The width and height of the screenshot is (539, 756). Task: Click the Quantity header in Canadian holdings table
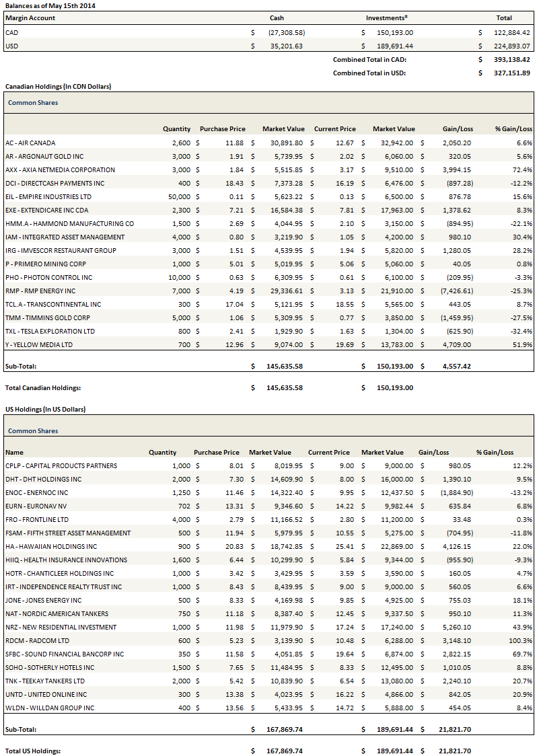pyautogui.click(x=176, y=128)
